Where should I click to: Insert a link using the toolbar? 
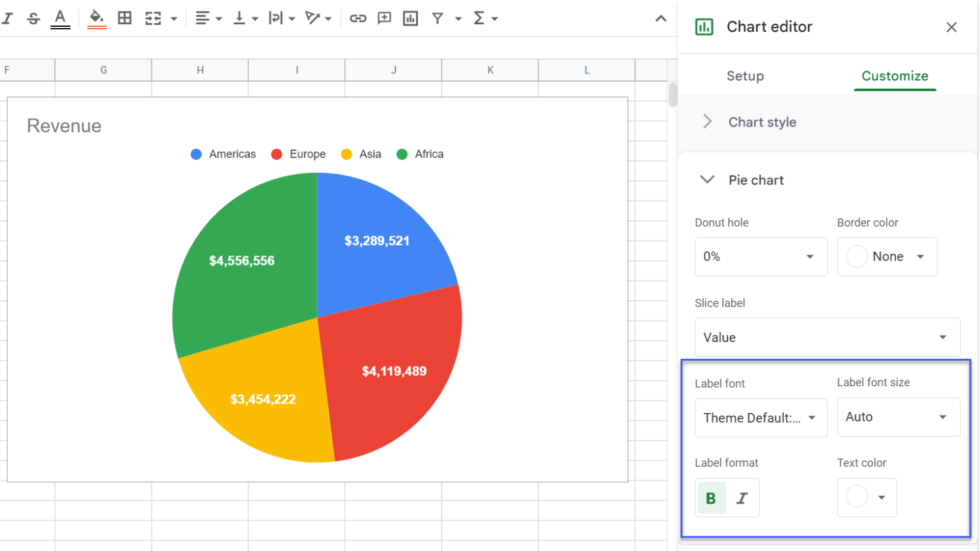358,18
